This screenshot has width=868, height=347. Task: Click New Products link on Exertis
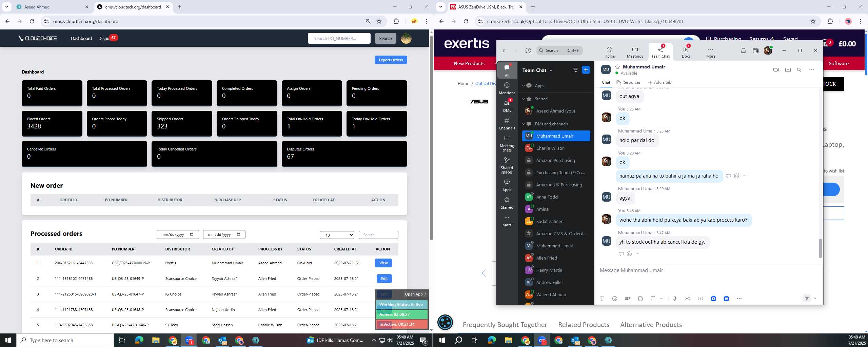coord(469,63)
